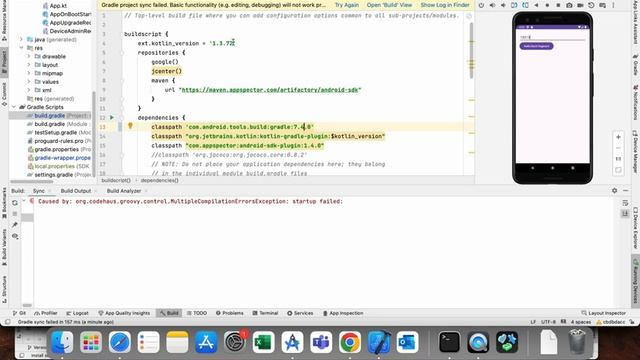Open the Profiler tool window
The image size is (640, 360).
tap(46, 313)
